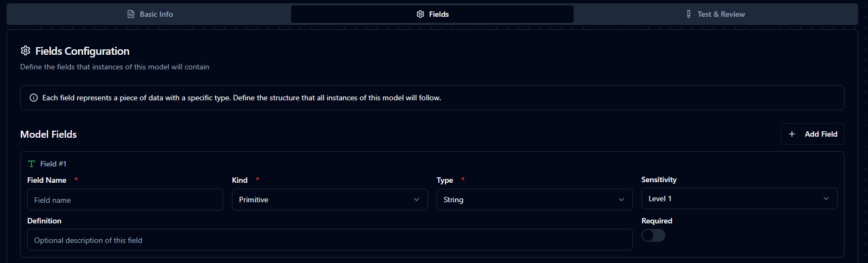This screenshot has width=868, height=263.
Task: Click the info circle icon in the banner
Action: pos(34,98)
